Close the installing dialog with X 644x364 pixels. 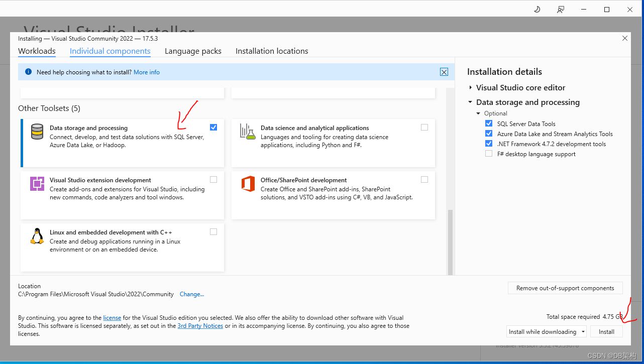tap(625, 38)
